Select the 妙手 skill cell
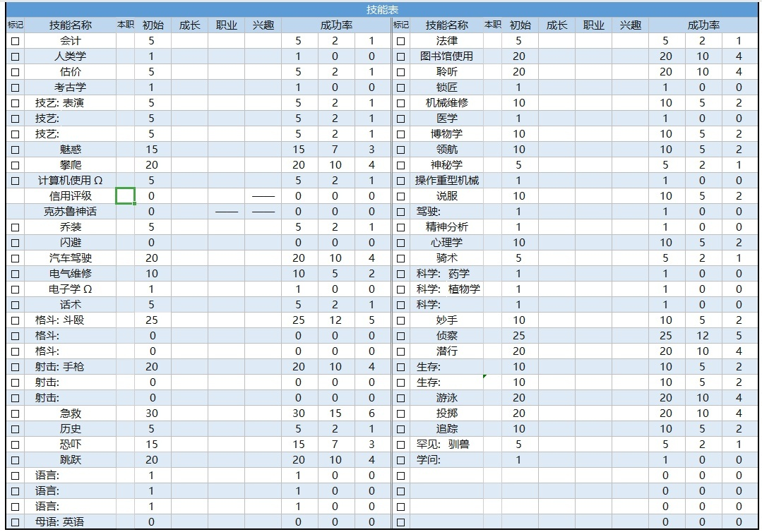This screenshot has height=532, width=762. 446,320
